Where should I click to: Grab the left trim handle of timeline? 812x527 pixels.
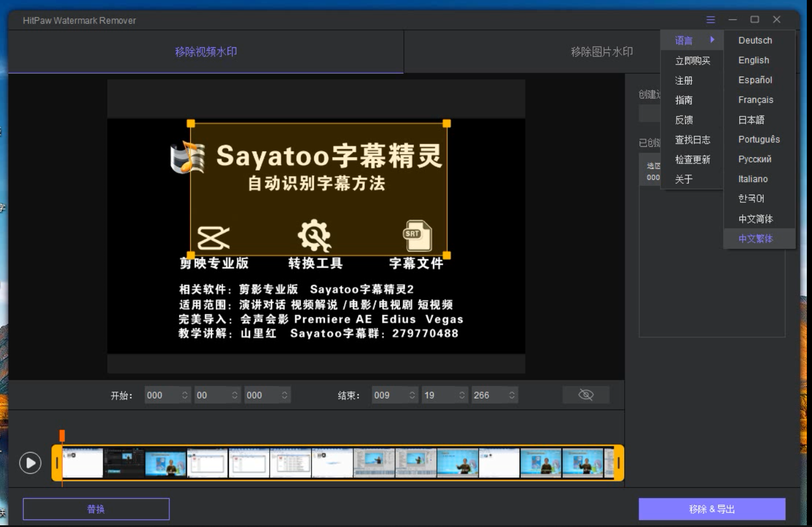56,462
